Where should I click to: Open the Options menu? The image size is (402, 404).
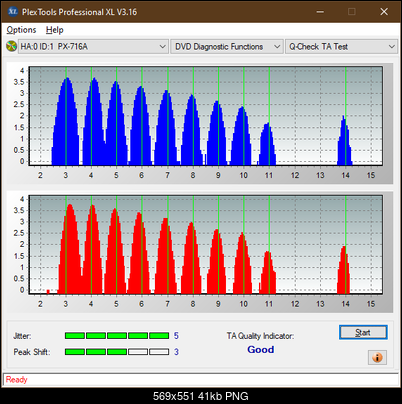21,30
